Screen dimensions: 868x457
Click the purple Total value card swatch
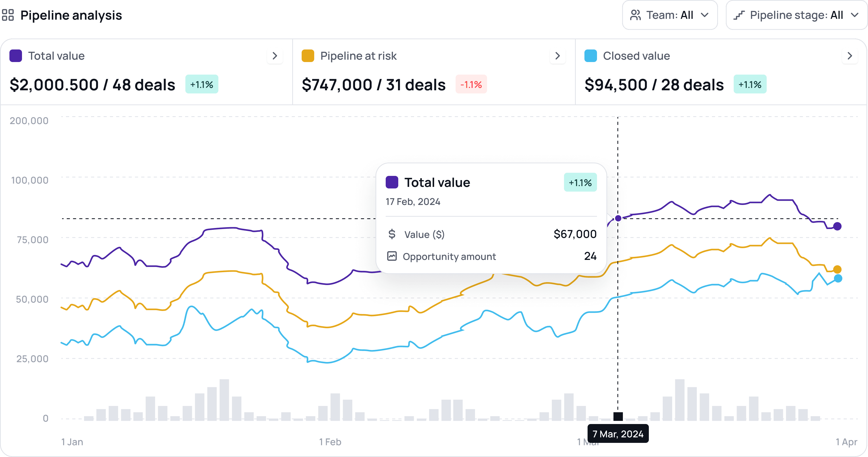pos(16,56)
